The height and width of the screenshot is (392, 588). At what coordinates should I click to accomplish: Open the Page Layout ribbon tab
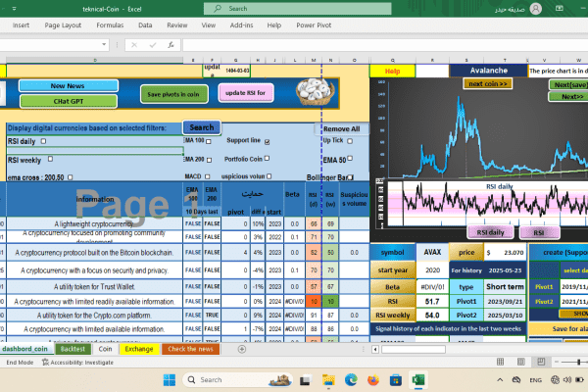point(63,25)
